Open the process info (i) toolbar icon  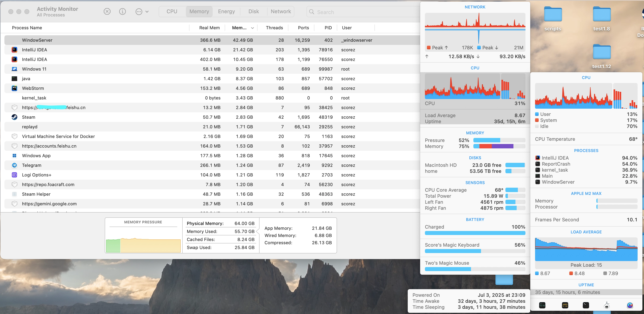pos(123,11)
